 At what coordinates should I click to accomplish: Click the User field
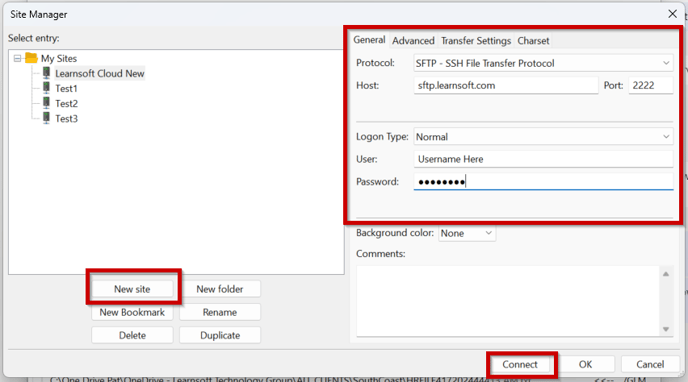[x=543, y=159]
